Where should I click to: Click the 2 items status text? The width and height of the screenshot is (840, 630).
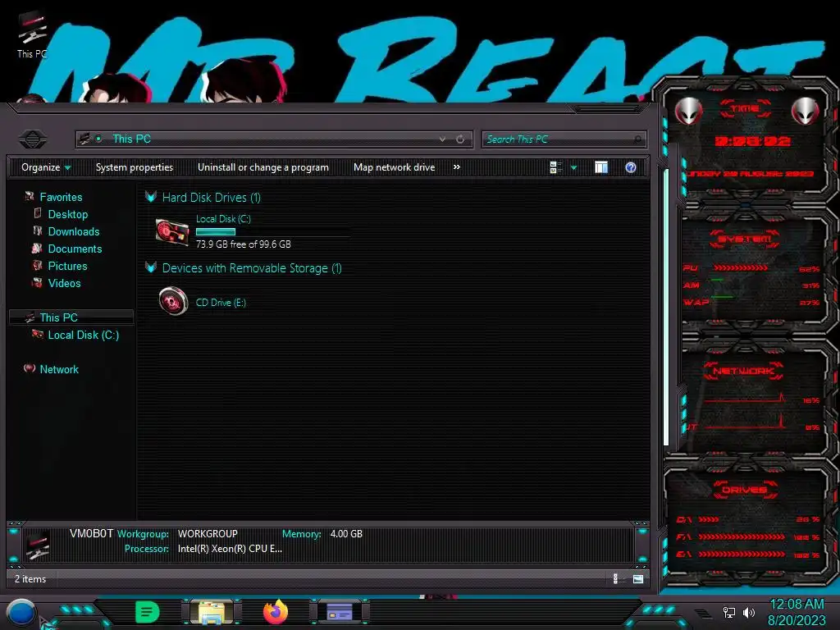tap(30, 579)
